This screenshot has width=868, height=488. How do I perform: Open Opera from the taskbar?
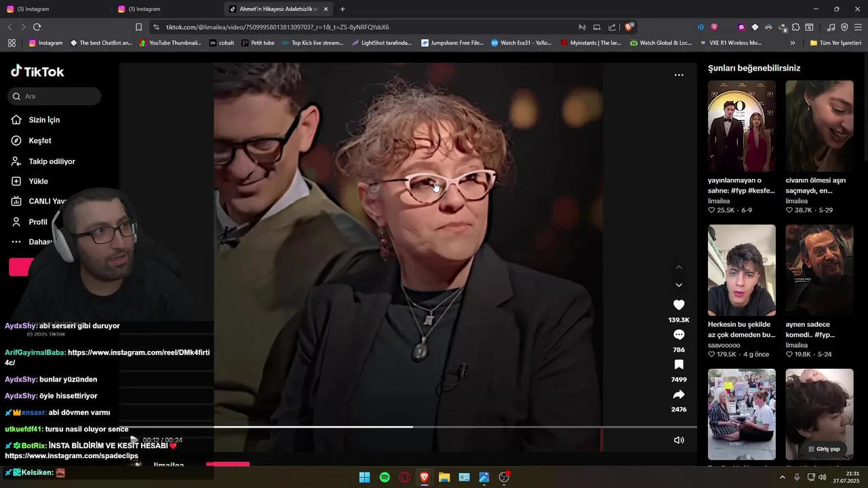(x=404, y=477)
